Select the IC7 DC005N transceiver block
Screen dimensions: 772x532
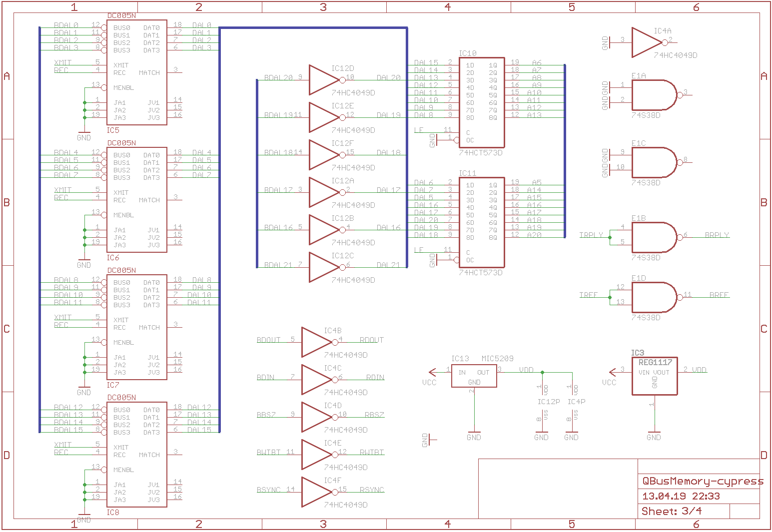137,327
